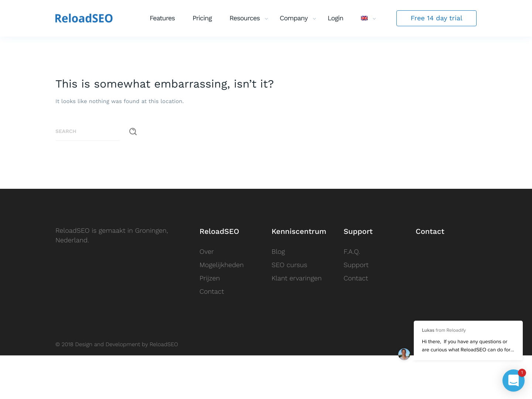This screenshot has height=399, width=532.
Task: Click the Login link
Action: (335, 18)
